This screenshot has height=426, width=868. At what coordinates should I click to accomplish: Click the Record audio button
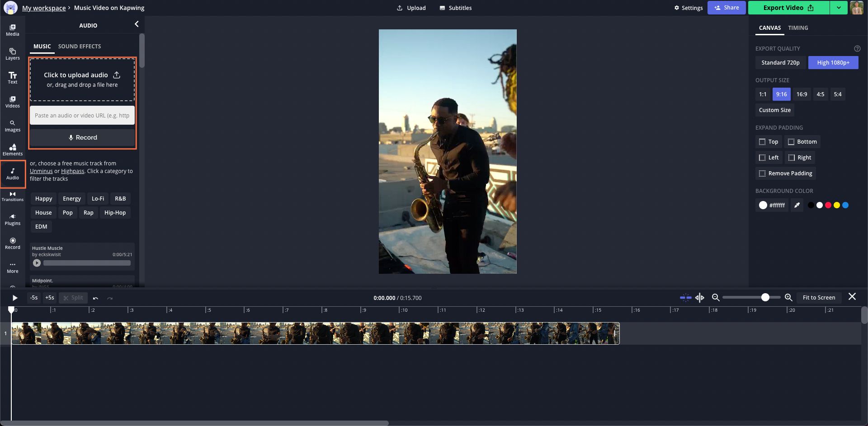click(x=82, y=137)
